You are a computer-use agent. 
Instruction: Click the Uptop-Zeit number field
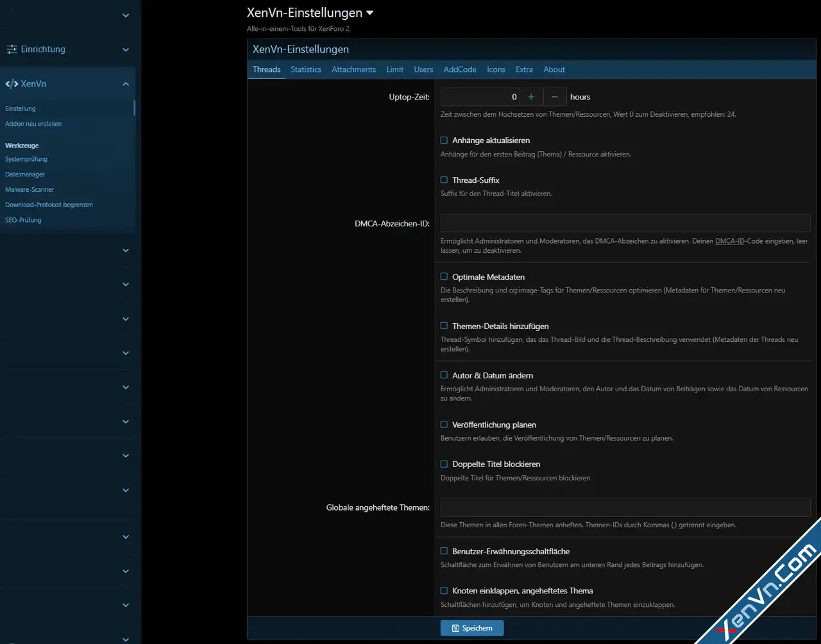click(x=480, y=97)
